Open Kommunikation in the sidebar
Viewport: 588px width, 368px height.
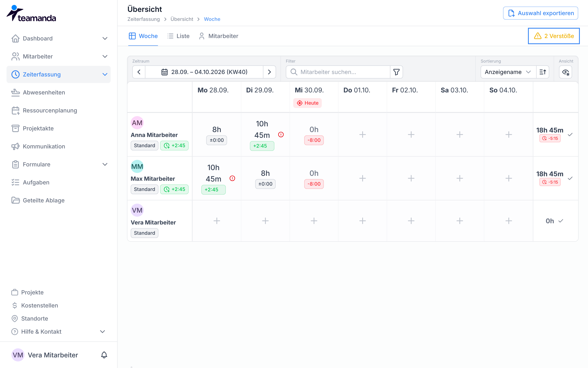point(59,147)
